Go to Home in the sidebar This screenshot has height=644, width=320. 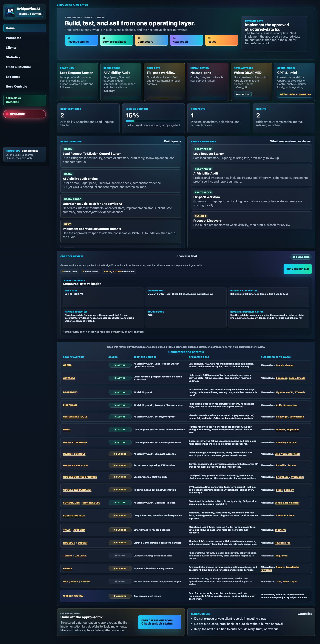(24, 28)
